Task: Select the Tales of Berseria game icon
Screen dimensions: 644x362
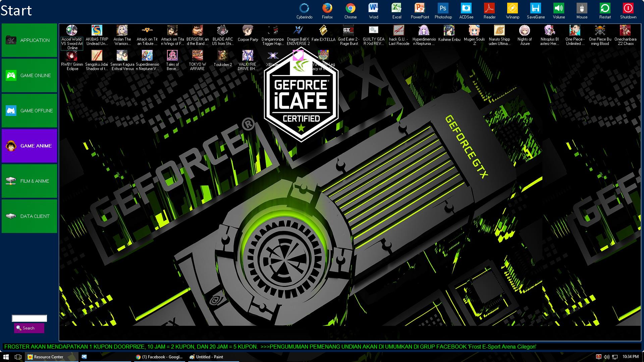Action: click(x=172, y=61)
